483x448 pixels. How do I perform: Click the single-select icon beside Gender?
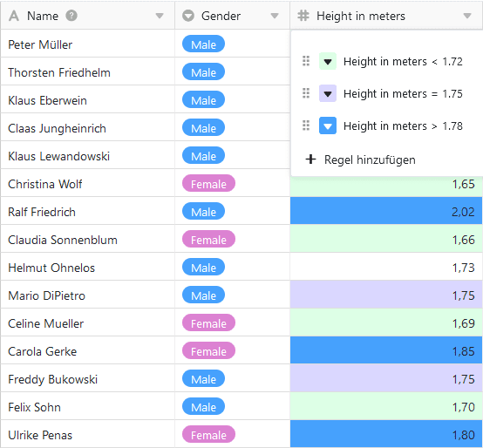coord(188,16)
